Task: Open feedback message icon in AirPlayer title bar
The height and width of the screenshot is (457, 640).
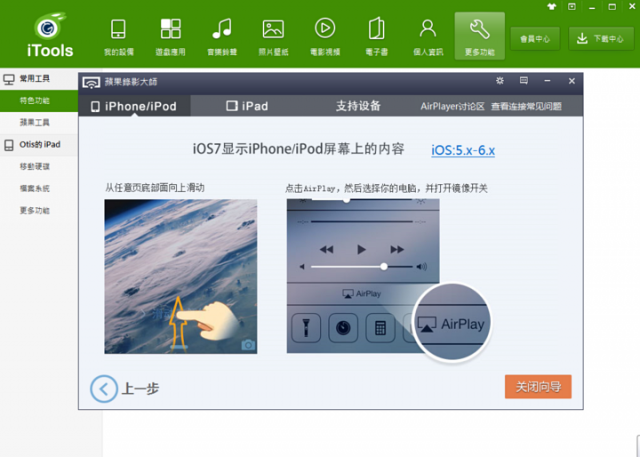Action: (x=524, y=81)
